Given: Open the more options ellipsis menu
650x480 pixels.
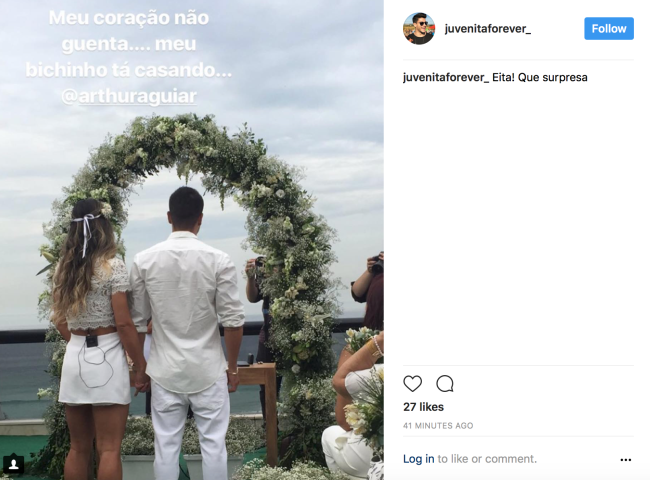Looking at the screenshot, I should pyautogui.click(x=626, y=459).
